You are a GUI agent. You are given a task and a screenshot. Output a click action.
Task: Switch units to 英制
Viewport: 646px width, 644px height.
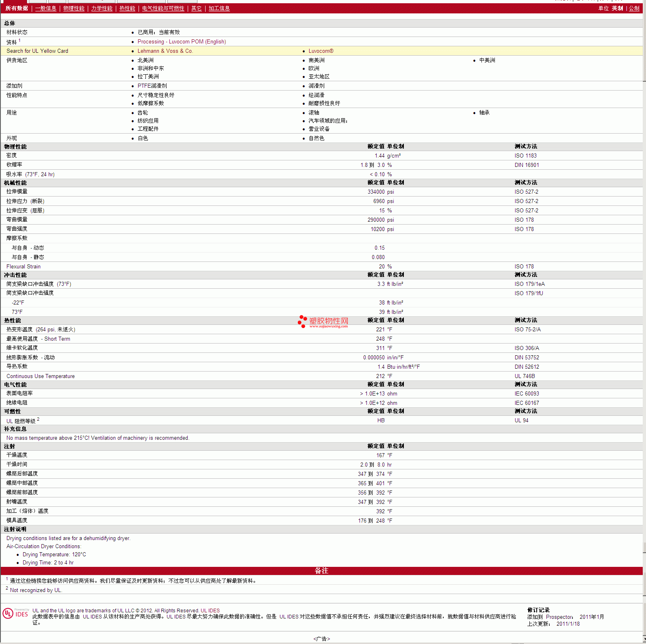pos(617,9)
